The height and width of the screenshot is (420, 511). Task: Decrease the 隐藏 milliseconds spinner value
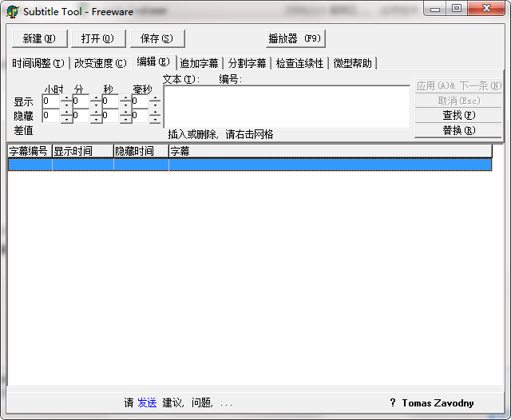[x=155, y=119]
